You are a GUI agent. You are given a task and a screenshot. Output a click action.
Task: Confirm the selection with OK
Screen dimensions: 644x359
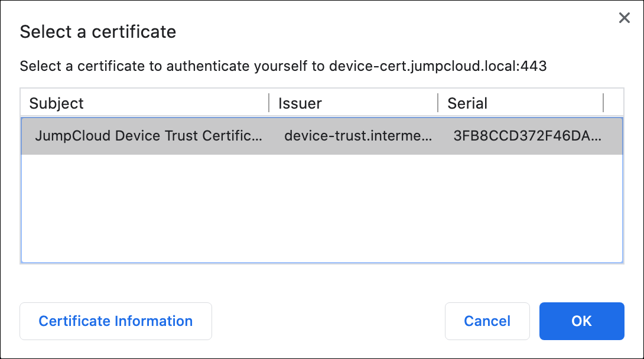pyautogui.click(x=581, y=321)
